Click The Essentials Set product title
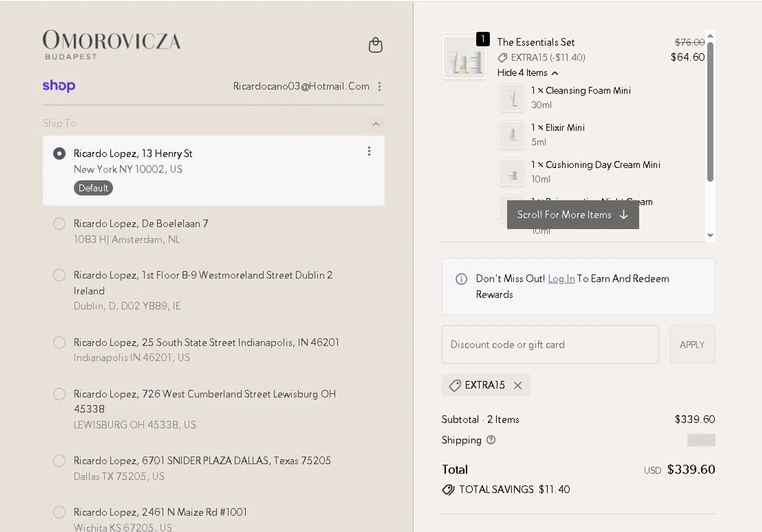The image size is (762, 532). [536, 42]
